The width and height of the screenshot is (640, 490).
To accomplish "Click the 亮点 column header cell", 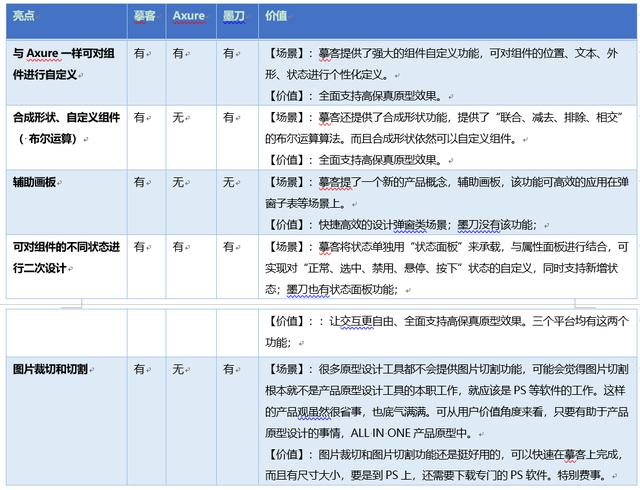I will (x=67, y=21).
